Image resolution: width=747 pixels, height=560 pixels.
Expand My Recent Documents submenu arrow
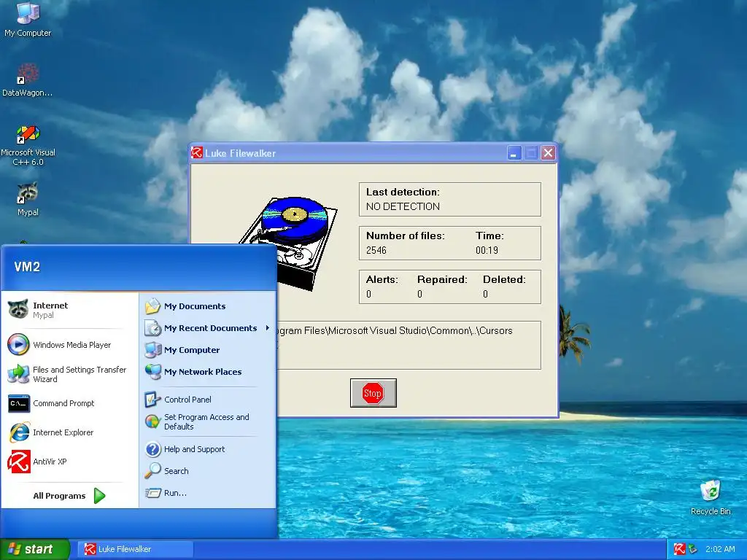268,327
